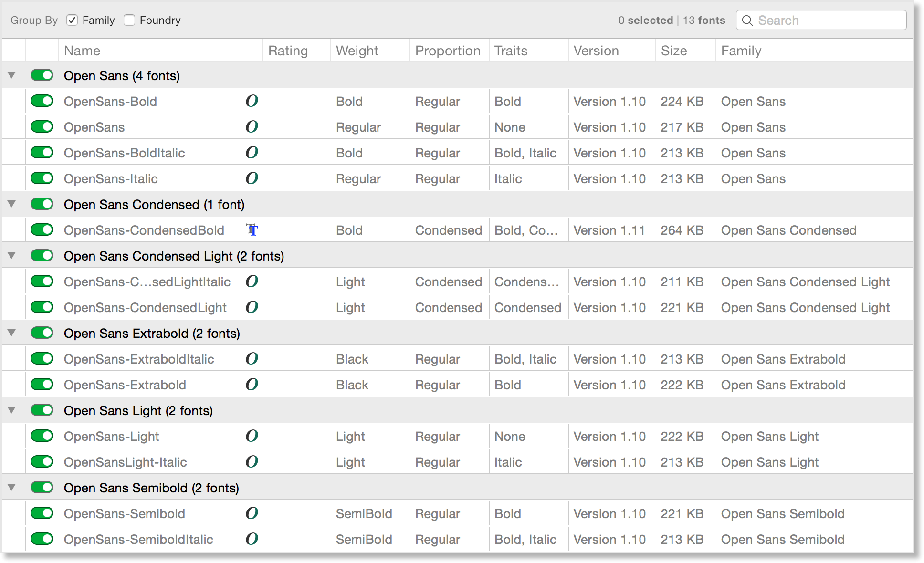Focus the Search input field

click(821, 21)
